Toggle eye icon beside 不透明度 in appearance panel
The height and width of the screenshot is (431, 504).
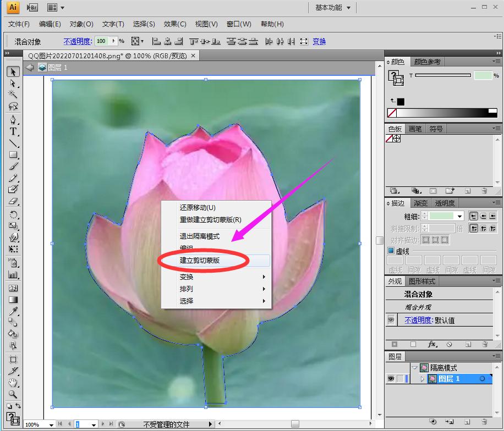pos(391,320)
